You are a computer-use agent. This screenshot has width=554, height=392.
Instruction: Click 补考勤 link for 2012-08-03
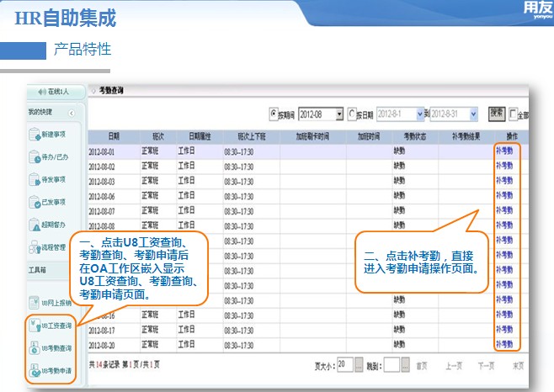pyautogui.click(x=504, y=181)
